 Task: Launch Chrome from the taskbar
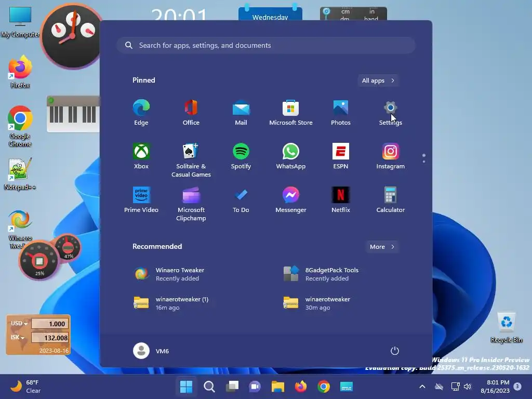(324, 387)
